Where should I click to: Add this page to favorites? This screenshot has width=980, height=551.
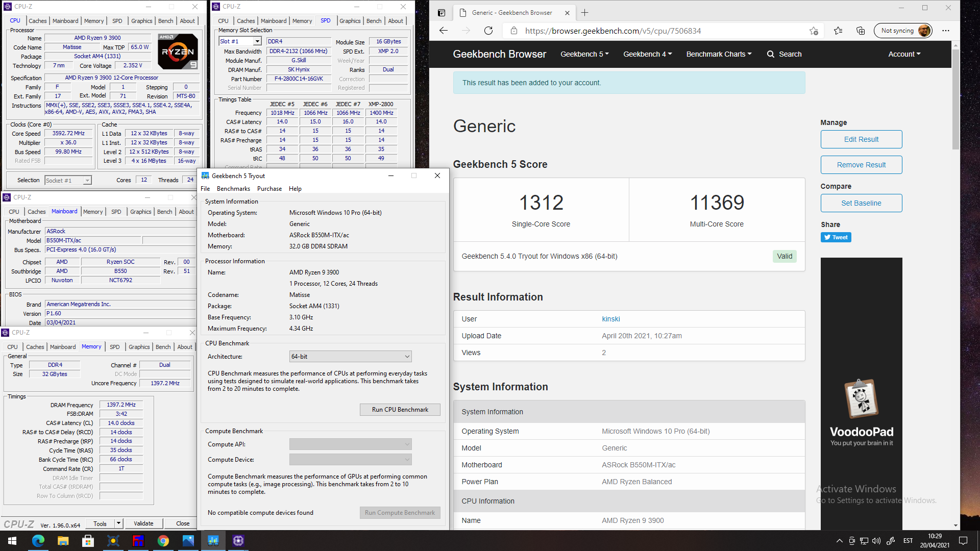814,31
